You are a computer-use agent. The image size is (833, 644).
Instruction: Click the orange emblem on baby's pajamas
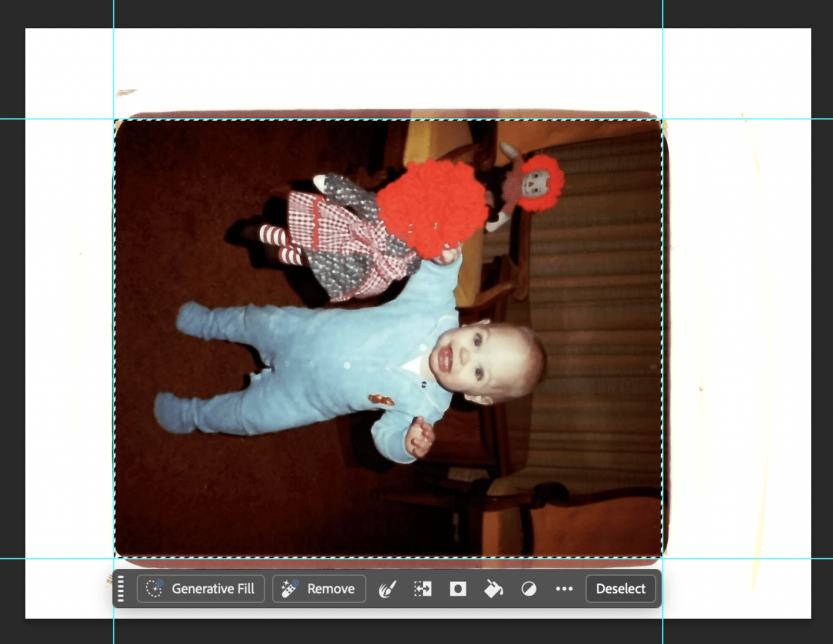tap(381, 401)
